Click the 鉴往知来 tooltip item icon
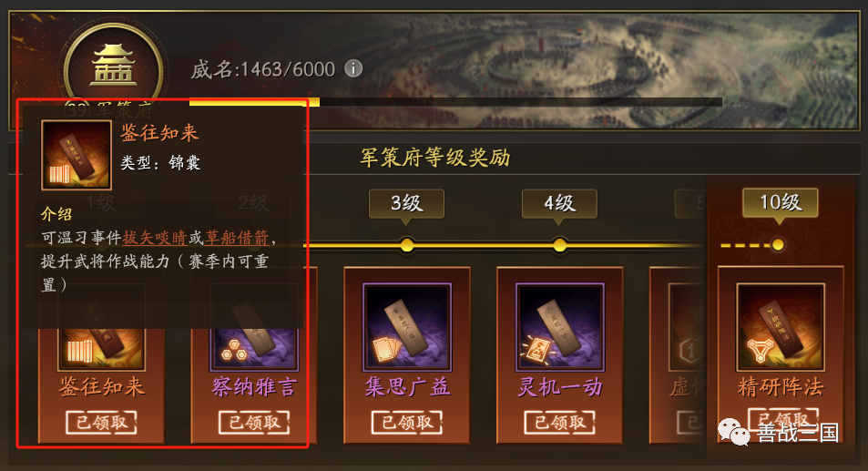868x471 pixels. (77, 155)
